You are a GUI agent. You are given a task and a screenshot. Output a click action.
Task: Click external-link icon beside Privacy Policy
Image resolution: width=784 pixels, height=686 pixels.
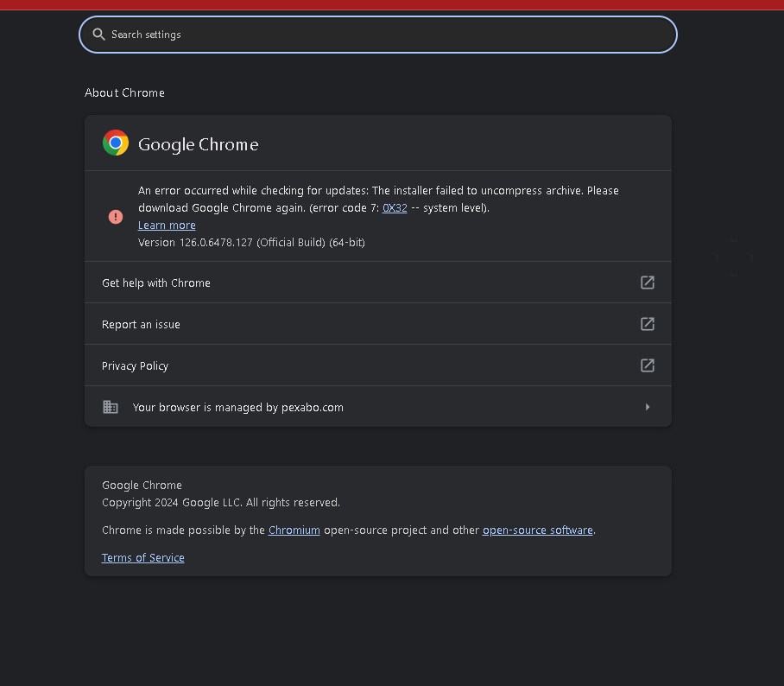click(x=648, y=365)
